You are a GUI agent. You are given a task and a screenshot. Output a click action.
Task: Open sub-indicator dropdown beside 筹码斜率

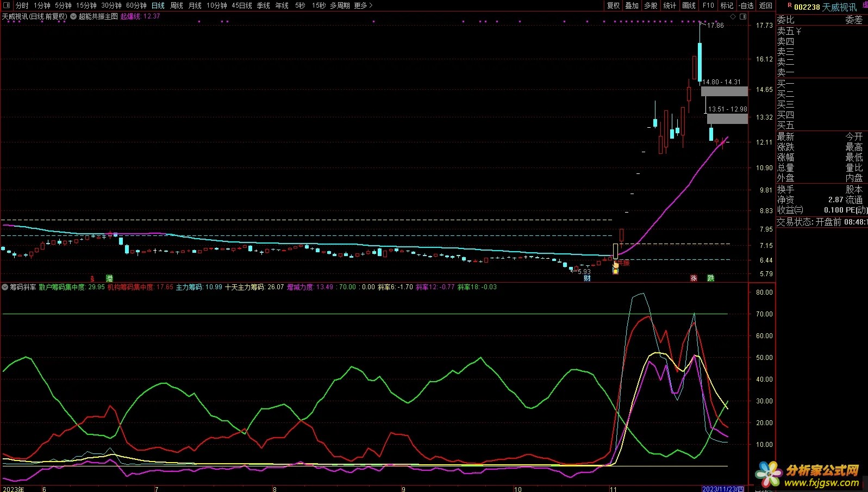tap(5, 287)
